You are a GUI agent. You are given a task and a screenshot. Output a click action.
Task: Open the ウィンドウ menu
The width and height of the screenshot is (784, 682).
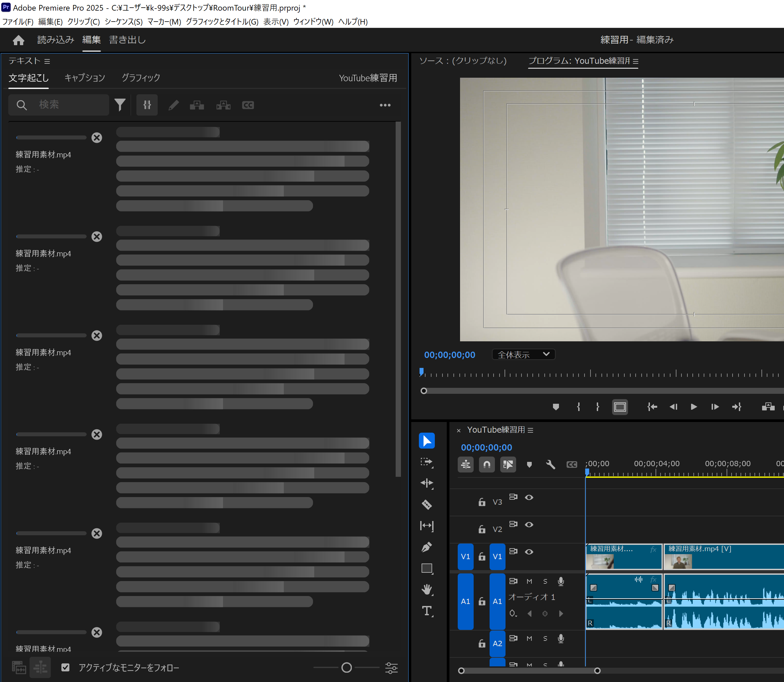pos(313,22)
